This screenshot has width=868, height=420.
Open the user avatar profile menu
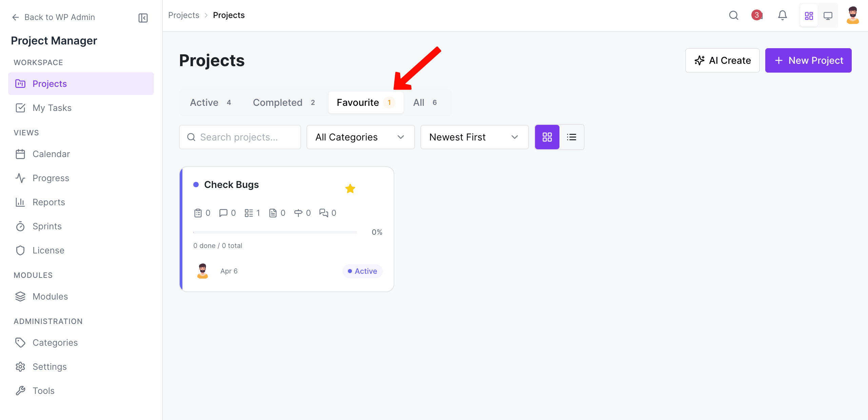point(852,15)
